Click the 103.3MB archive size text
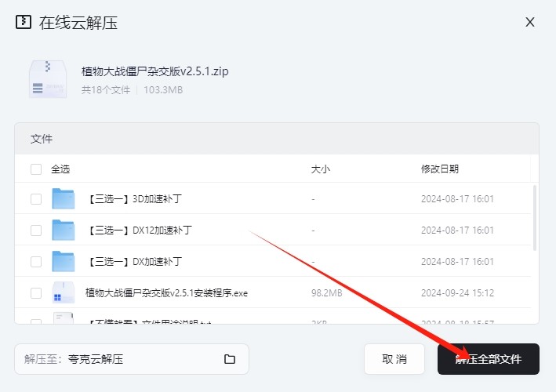556x392 pixels. pyautogui.click(x=163, y=90)
